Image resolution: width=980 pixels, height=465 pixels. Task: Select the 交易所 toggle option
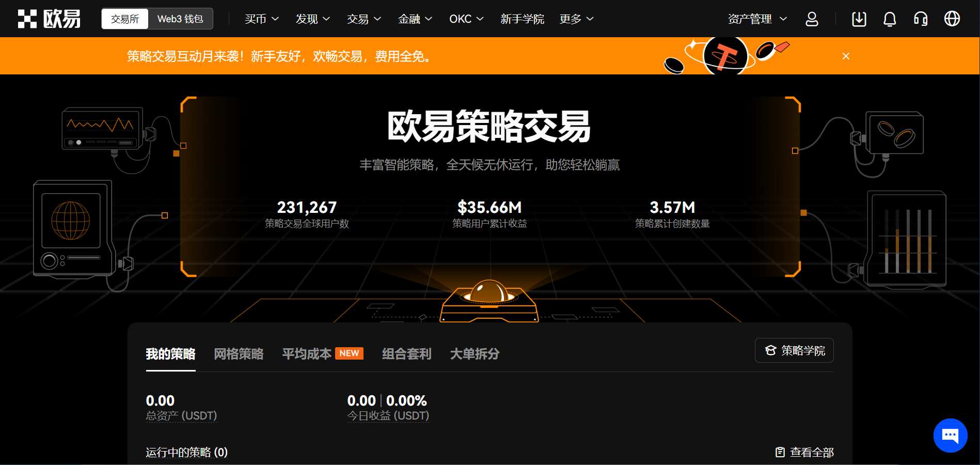[x=125, y=19]
